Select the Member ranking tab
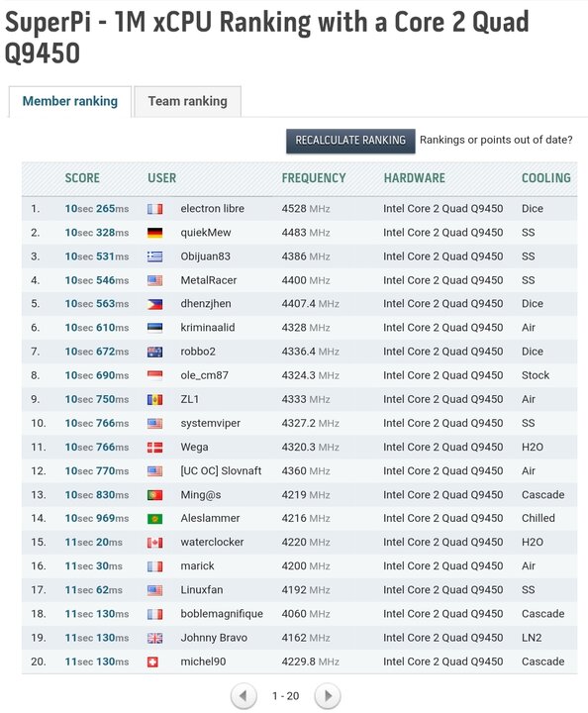The image size is (588, 713). 70,101
